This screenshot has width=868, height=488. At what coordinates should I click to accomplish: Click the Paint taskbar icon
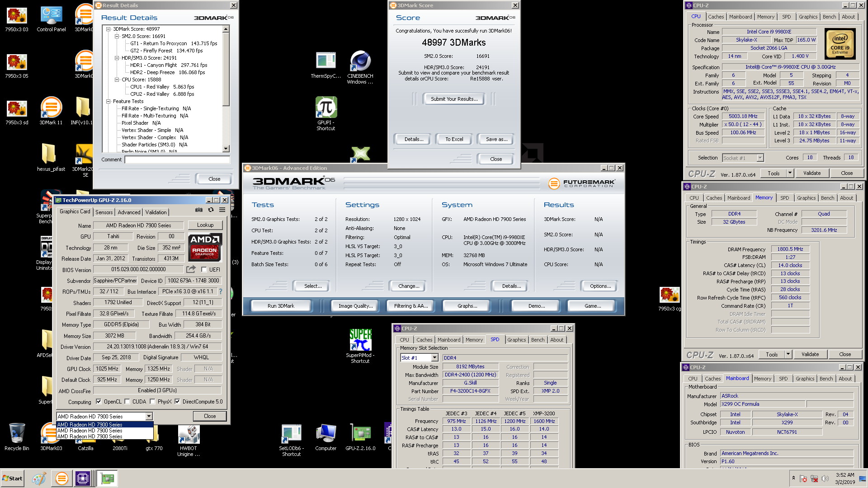[39, 478]
